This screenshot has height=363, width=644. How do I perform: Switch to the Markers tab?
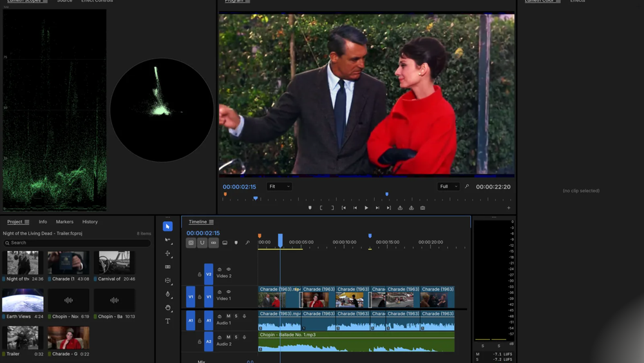(x=64, y=222)
